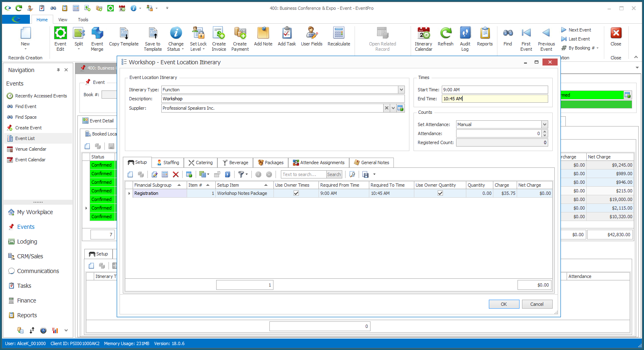Open Recently Accessed Events

pyautogui.click(x=41, y=96)
